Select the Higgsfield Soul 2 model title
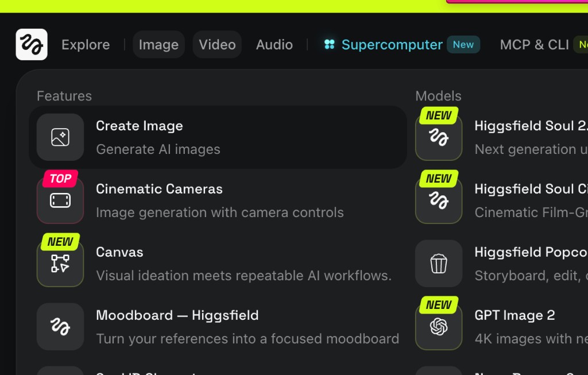This screenshot has height=375, width=588. (531, 126)
